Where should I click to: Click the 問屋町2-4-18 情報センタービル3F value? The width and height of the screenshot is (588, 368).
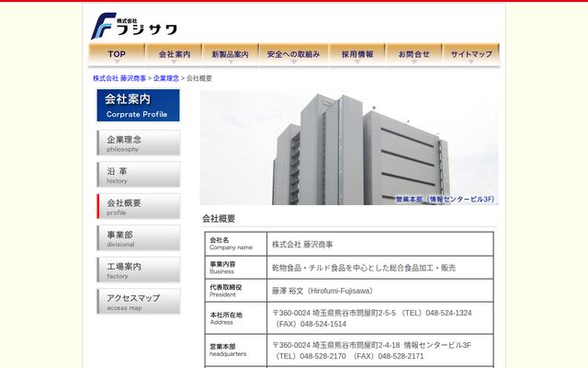coord(371,351)
